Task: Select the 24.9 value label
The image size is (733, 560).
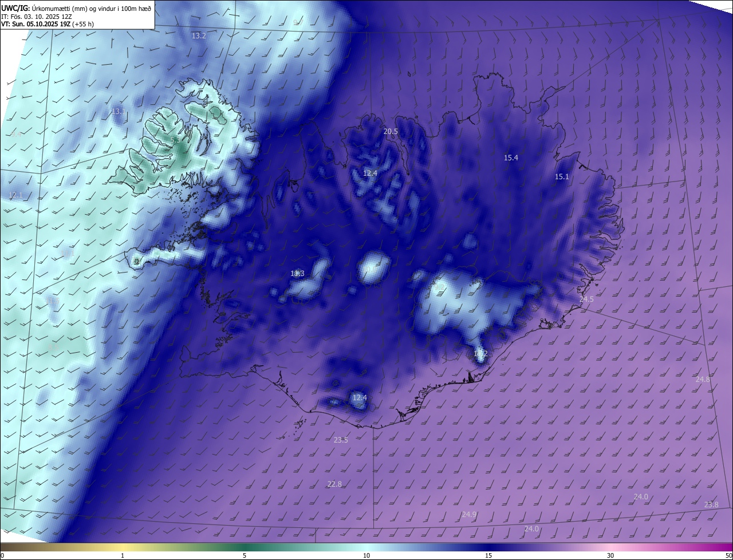Action: (x=469, y=515)
